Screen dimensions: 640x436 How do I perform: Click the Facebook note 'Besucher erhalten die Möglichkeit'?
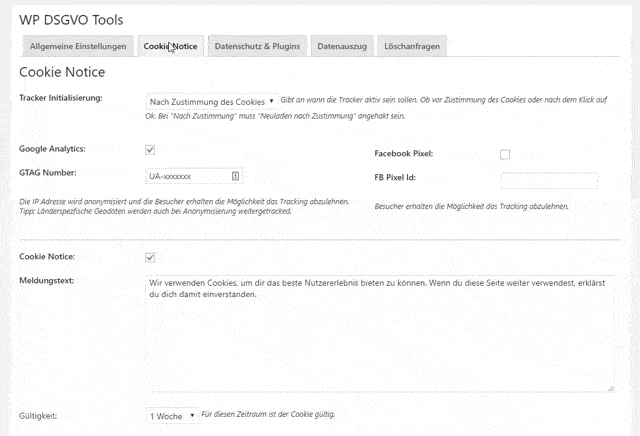(471, 206)
